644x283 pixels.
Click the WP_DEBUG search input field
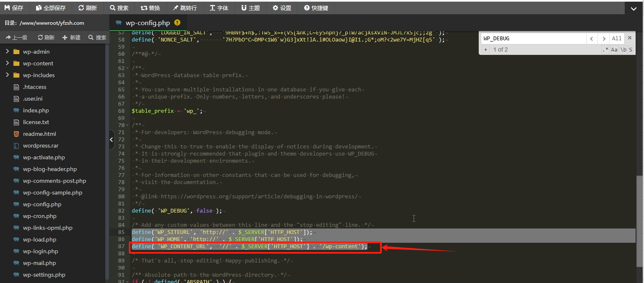pyautogui.click(x=533, y=39)
